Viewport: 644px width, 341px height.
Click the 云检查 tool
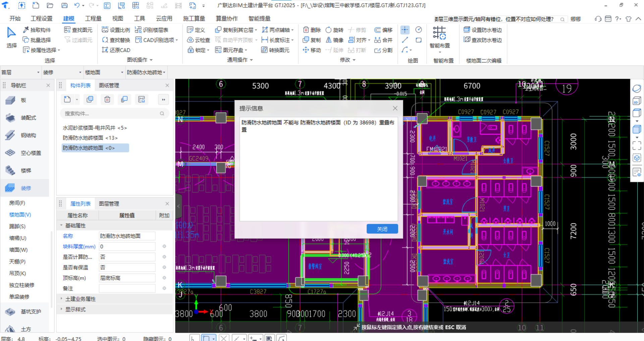point(198,40)
